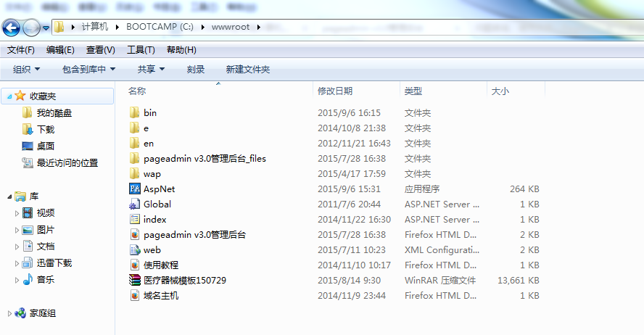Select the web XML configuration file icon
The width and height of the screenshot is (644, 335).
134,250
